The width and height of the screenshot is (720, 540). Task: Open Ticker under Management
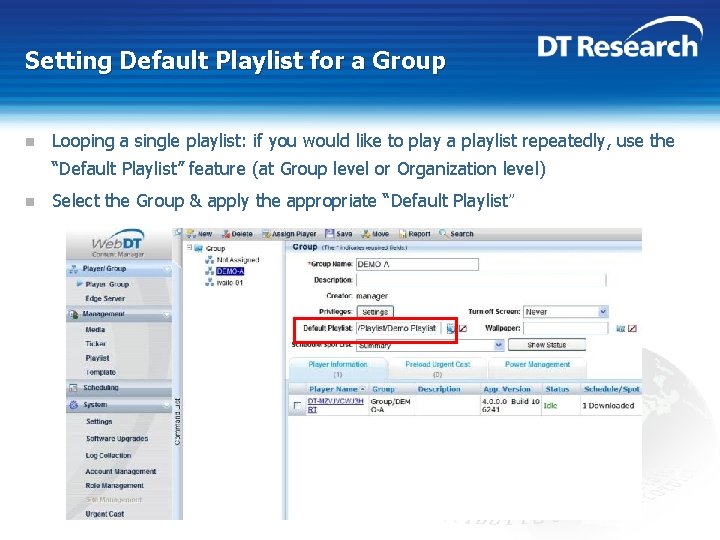(x=95, y=344)
